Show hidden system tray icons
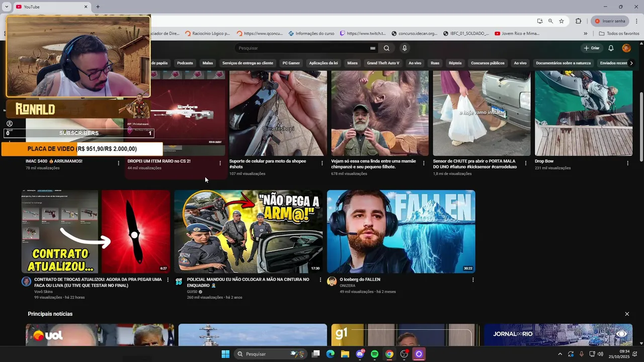This screenshot has height=362, width=644. pyautogui.click(x=560, y=354)
